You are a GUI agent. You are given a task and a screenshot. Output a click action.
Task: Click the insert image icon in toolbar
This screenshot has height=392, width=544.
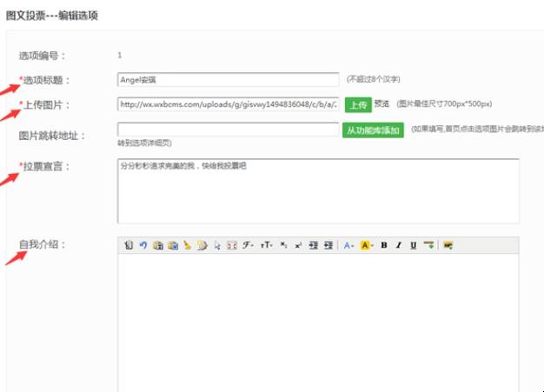point(448,246)
